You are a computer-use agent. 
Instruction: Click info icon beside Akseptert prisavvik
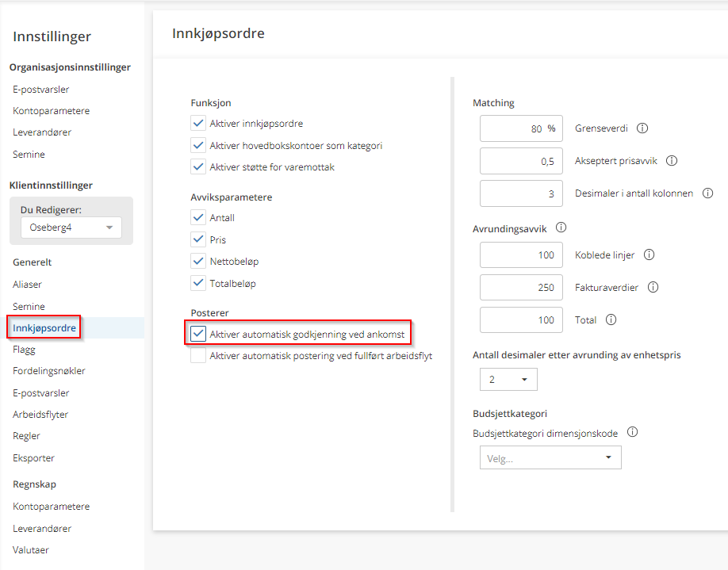click(672, 161)
